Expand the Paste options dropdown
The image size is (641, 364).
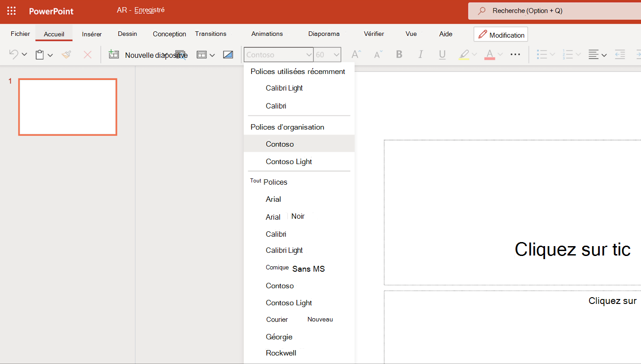[50, 55]
